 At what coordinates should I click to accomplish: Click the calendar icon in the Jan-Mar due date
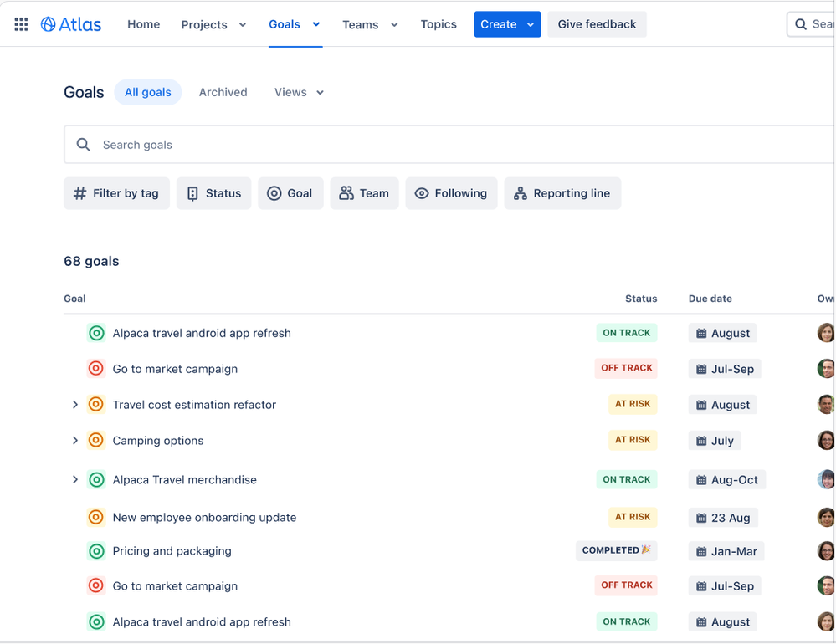[701, 551]
